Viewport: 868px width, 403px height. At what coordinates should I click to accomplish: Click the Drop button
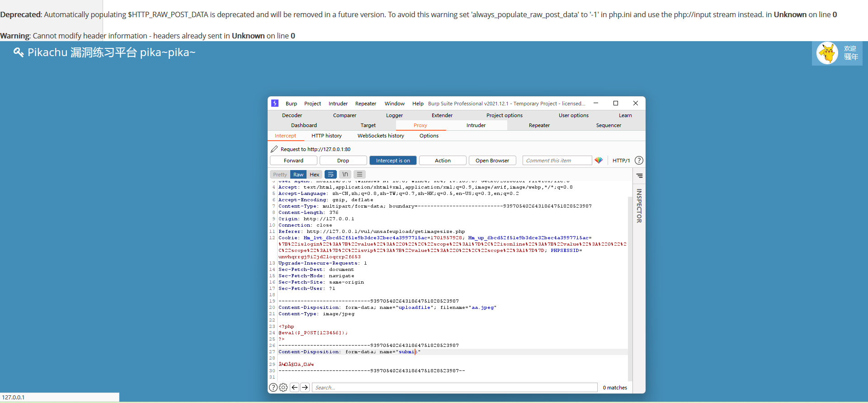[x=343, y=160]
